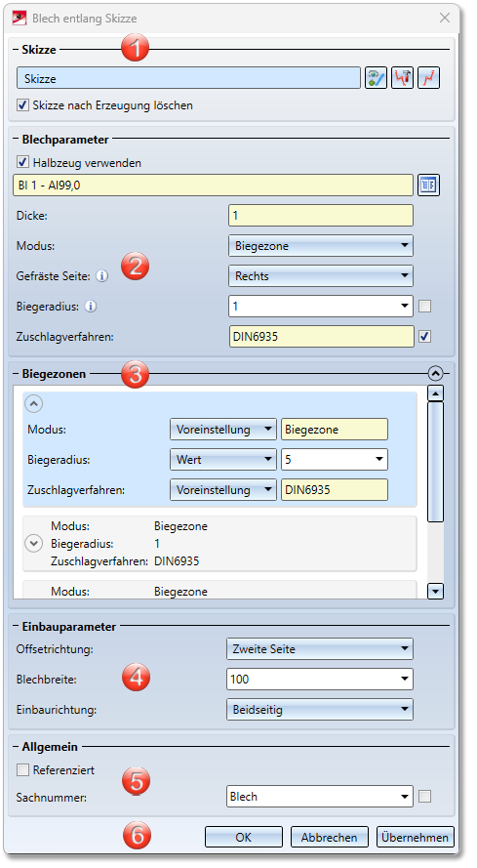Screen dimensions: 477x868
Task: Click the HiCAD app icon in title bar
Action: (20, 18)
